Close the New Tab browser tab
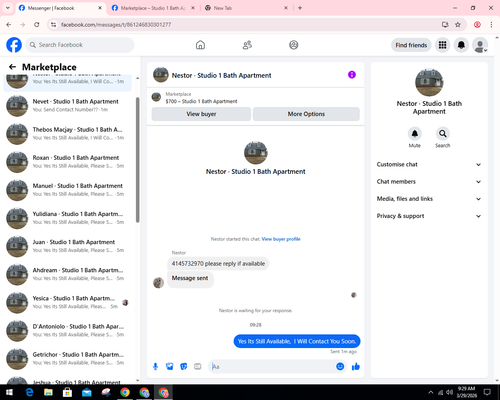Viewport: 500px width, 400px height. [x=286, y=8]
